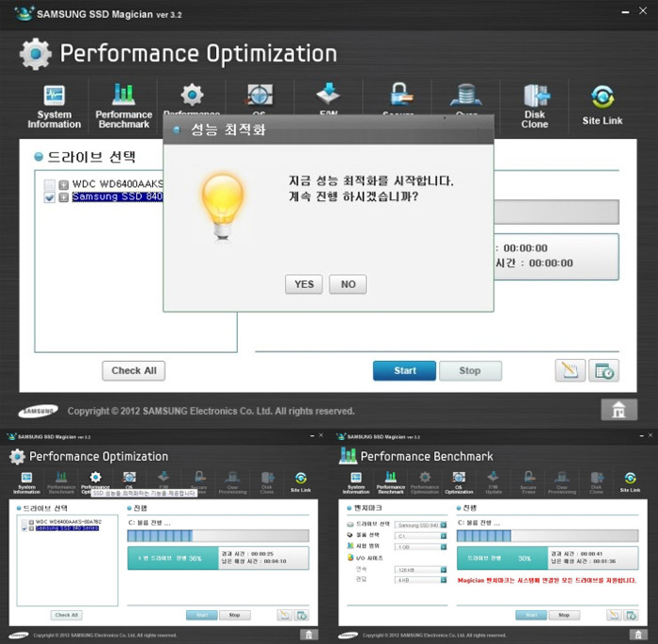Click the scheduler icon in the 36% progress window
Screen dimensions: 658x644
[302, 615]
